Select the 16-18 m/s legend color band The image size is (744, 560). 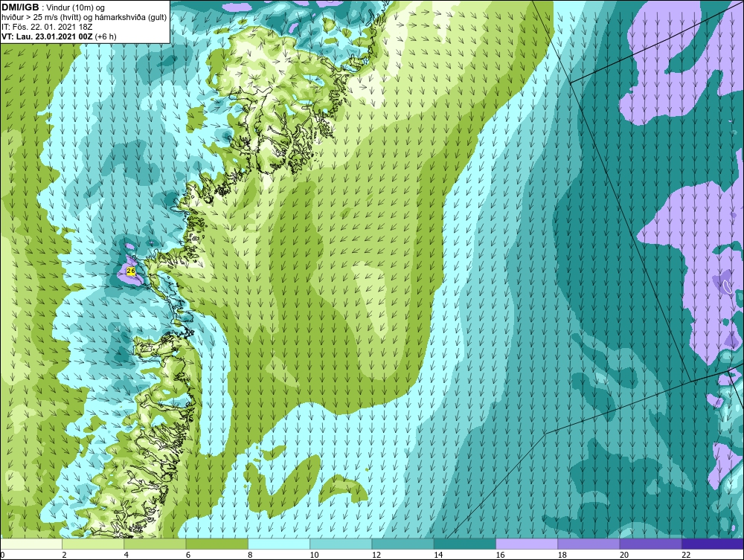coord(527,544)
